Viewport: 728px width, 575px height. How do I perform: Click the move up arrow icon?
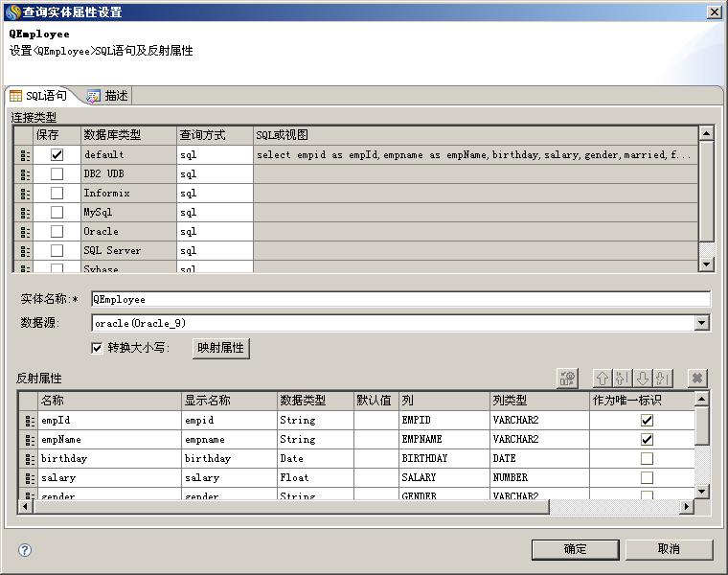(603, 379)
